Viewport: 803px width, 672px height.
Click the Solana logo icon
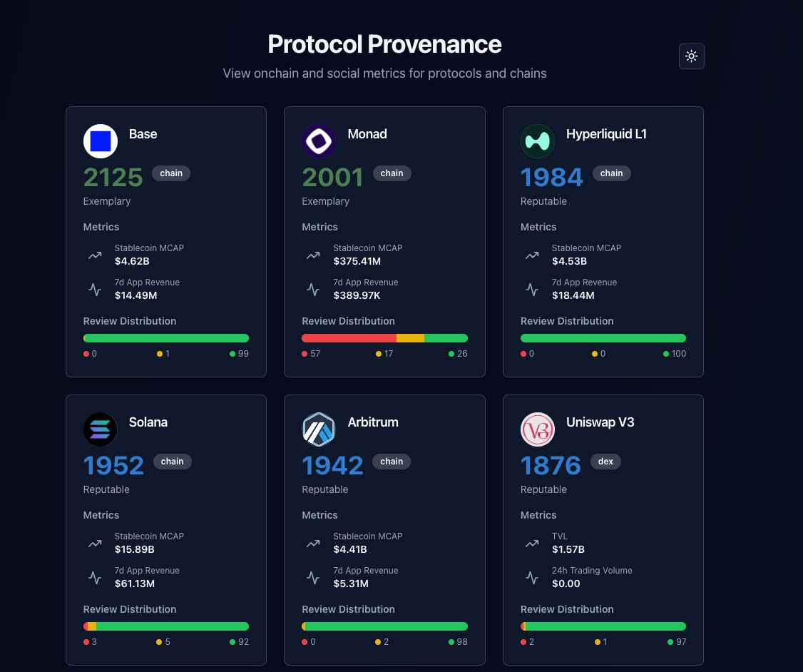pyautogui.click(x=101, y=429)
